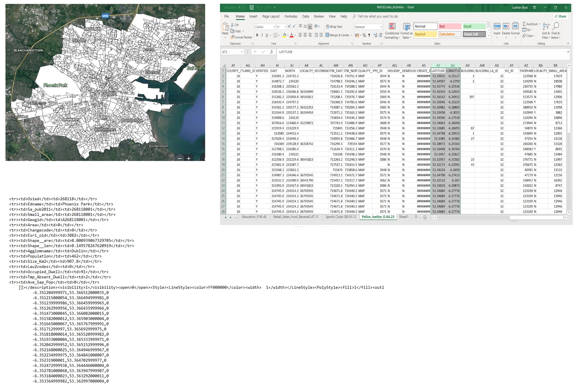
Task: Click the Save floppy disk icon
Action: [x=252, y=7]
